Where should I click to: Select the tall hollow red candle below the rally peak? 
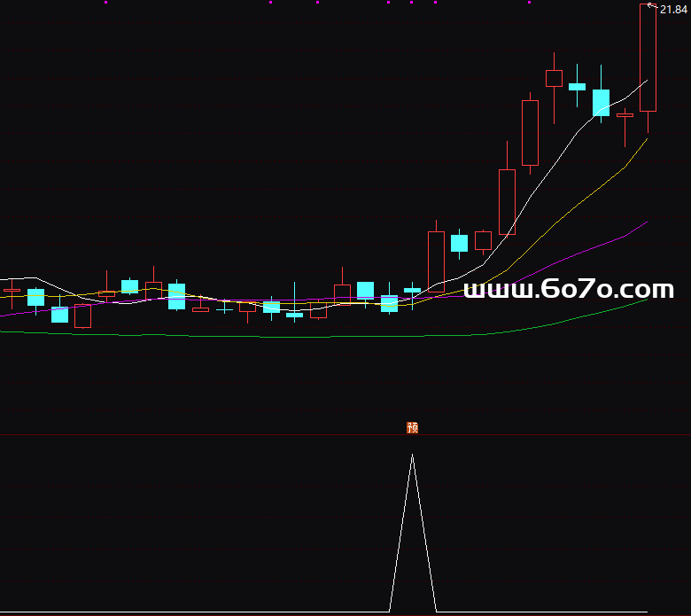coord(530,133)
